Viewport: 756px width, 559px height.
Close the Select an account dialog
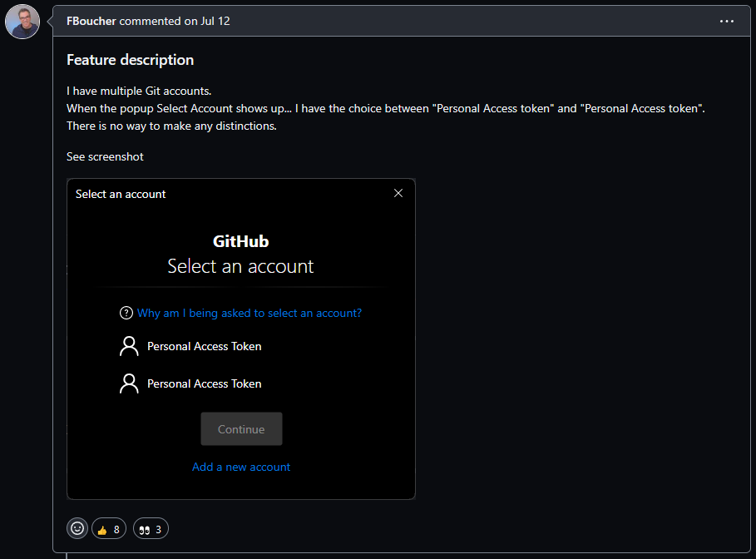click(398, 194)
